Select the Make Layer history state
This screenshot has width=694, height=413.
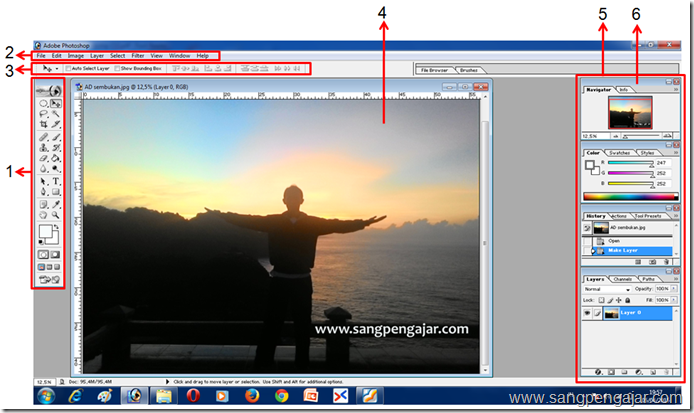pos(632,251)
